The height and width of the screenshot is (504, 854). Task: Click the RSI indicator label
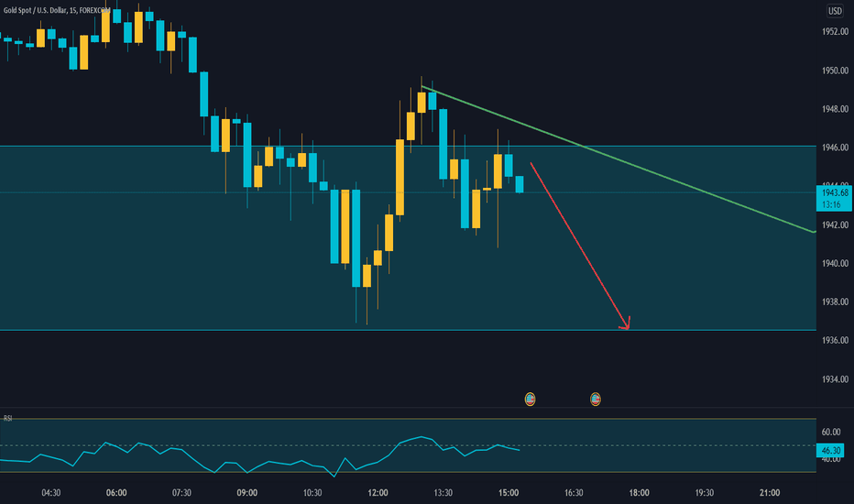[x=7, y=418]
